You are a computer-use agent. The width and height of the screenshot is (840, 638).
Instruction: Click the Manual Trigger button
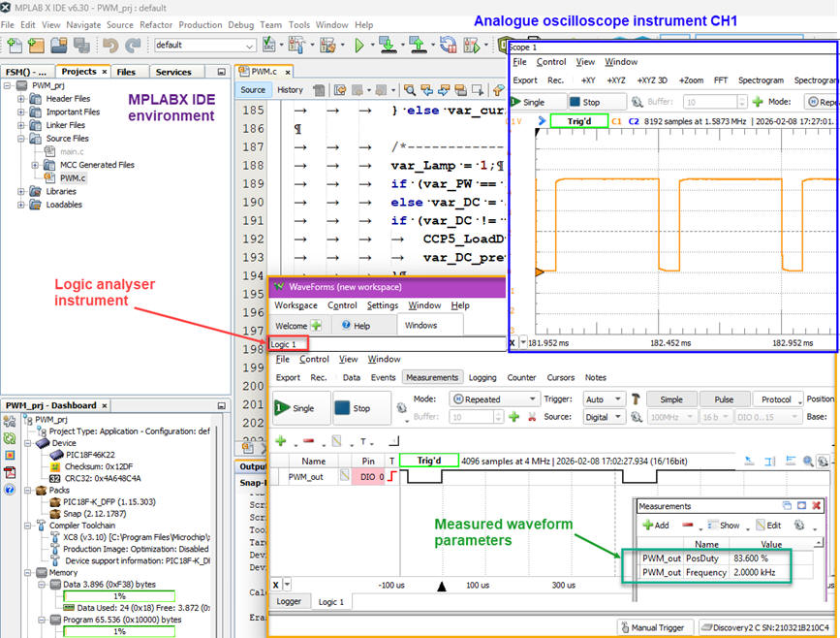click(655, 627)
